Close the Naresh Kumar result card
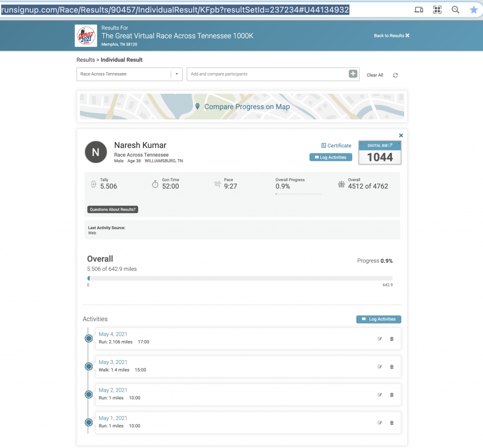 401,135
